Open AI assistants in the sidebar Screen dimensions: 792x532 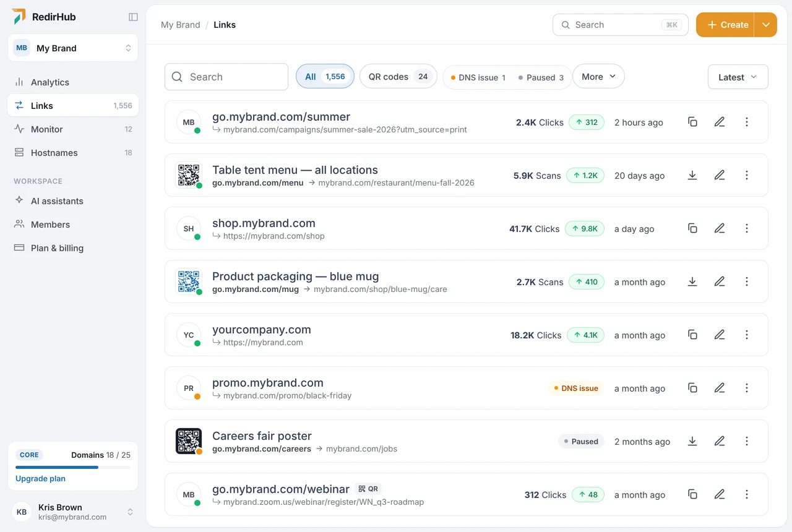(73, 200)
